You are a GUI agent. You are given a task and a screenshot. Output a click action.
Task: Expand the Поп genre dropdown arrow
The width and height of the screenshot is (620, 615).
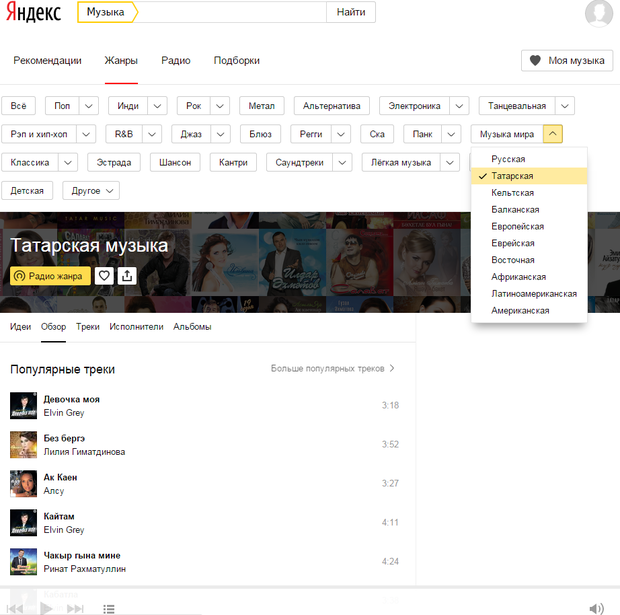(x=89, y=106)
